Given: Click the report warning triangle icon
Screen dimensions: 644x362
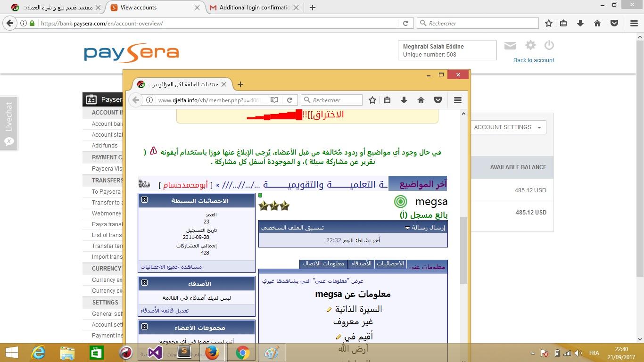Looking at the screenshot, I should pyautogui.click(x=153, y=151).
